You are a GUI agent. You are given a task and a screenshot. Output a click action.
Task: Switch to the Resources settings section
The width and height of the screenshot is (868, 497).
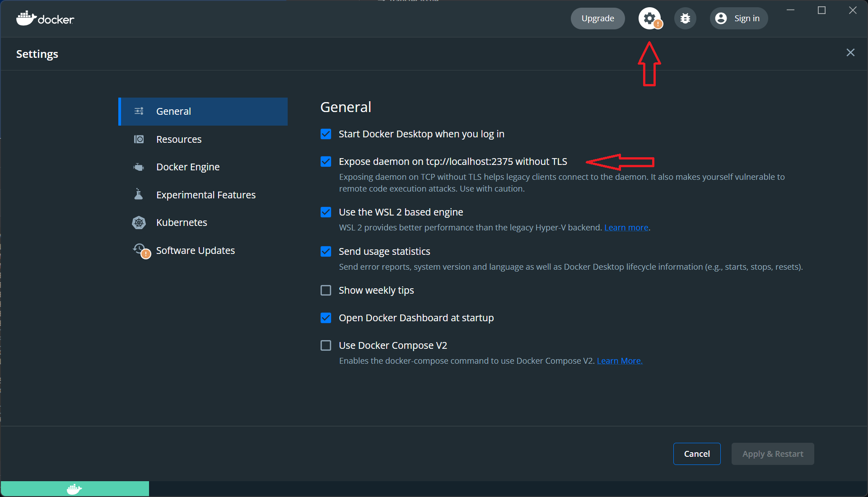tap(179, 139)
